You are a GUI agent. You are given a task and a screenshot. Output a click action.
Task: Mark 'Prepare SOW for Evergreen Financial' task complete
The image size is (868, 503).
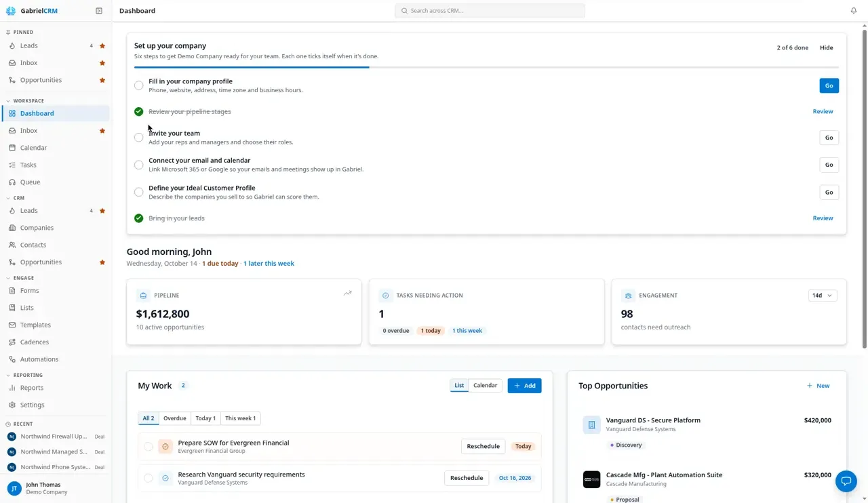click(148, 446)
